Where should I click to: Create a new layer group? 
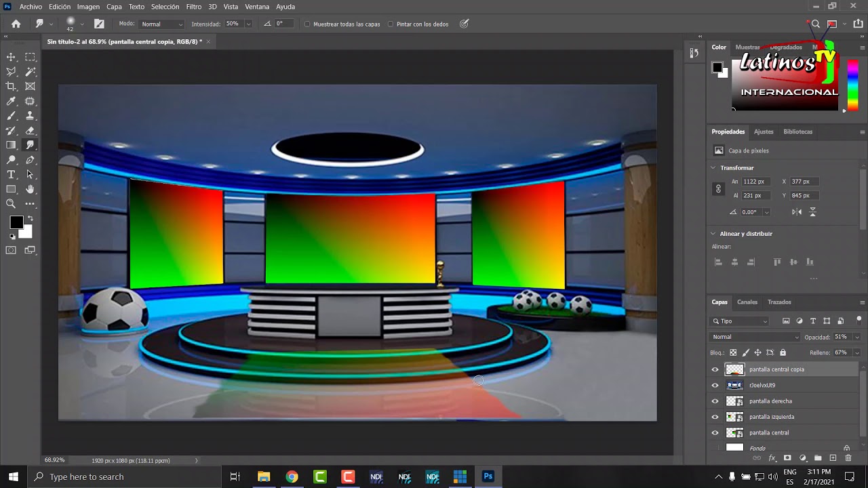[818, 458]
